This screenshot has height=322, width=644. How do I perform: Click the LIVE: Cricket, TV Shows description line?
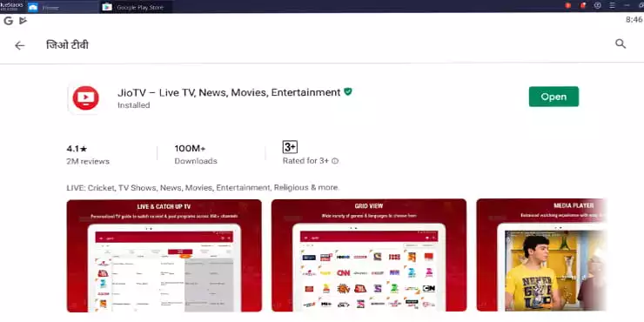point(203,188)
